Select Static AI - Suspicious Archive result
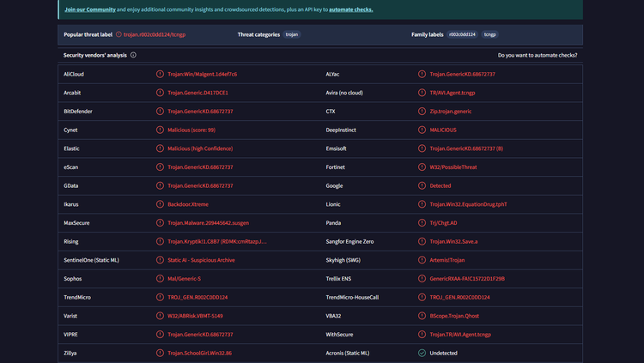The height and width of the screenshot is (363, 644). pyautogui.click(x=201, y=260)
